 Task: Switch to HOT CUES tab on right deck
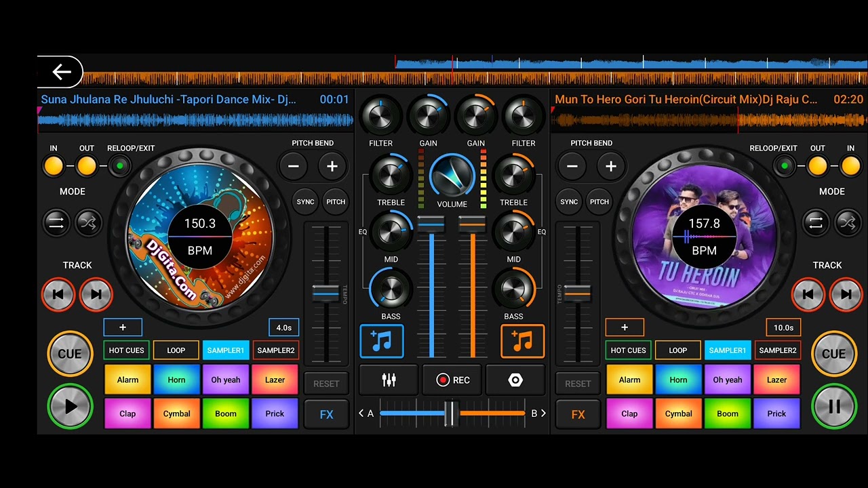(629, 350)
